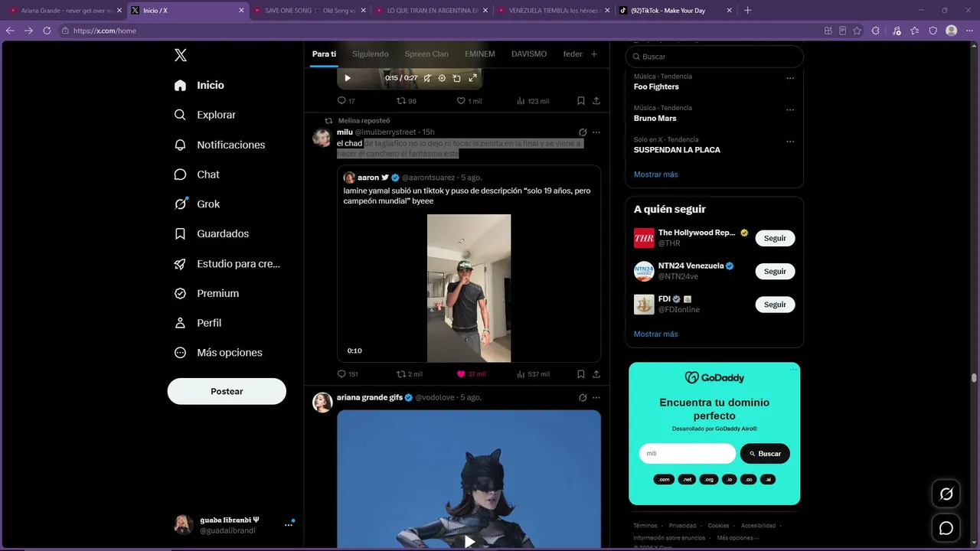This screenshot has width=980, height=551.
Task: Add this page to browser favorites
Action: 857,31
